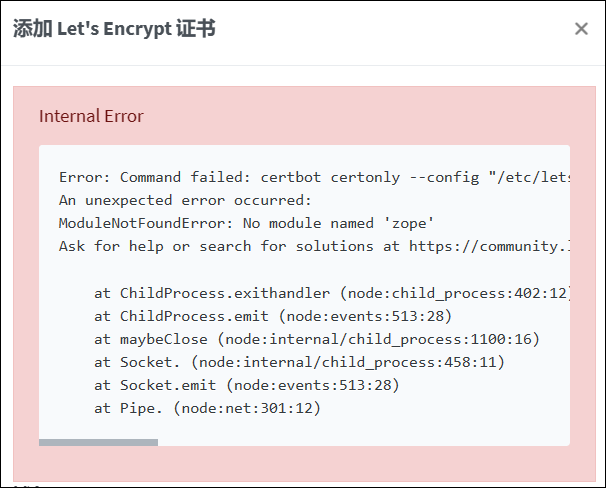Click the horizontal scrollbar thumb in error box
The height and width of the screenshot is (488, 606).
[98, 442]
